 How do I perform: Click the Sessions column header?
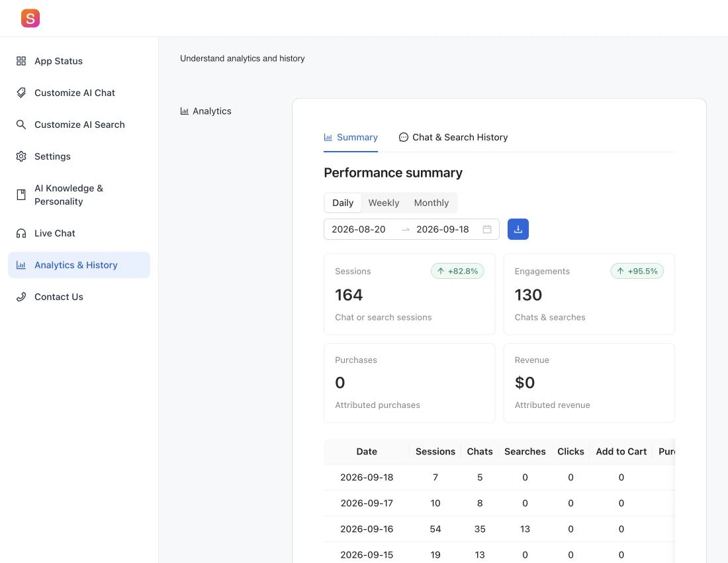(435, 452)
